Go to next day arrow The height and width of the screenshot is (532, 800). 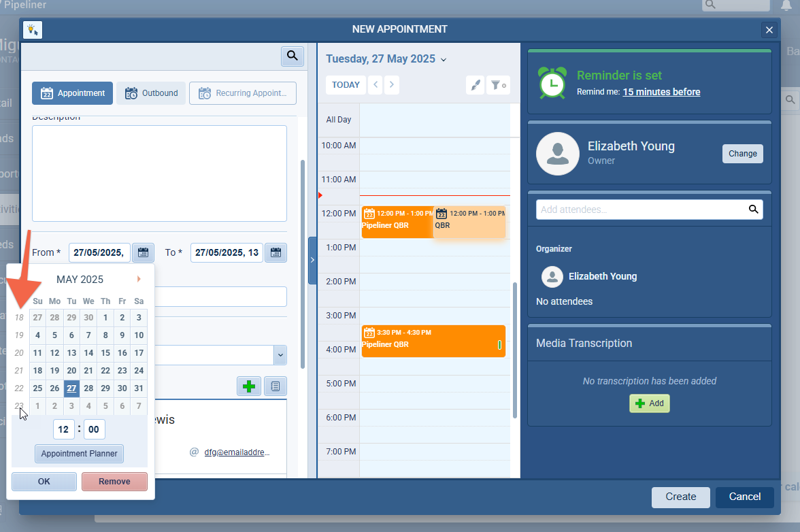(x=391, y=85)
